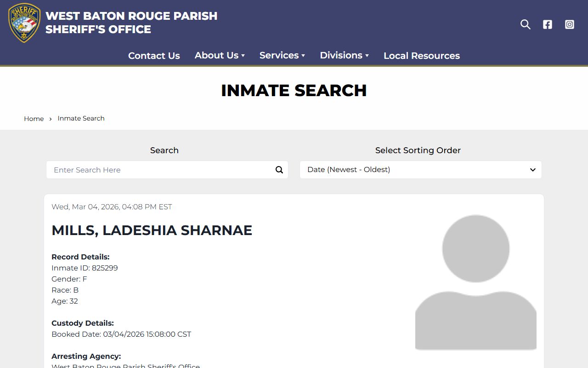The image size is (588, 368).
Task: Click the Record Details: heading
Action: click(x=80, y=257)
